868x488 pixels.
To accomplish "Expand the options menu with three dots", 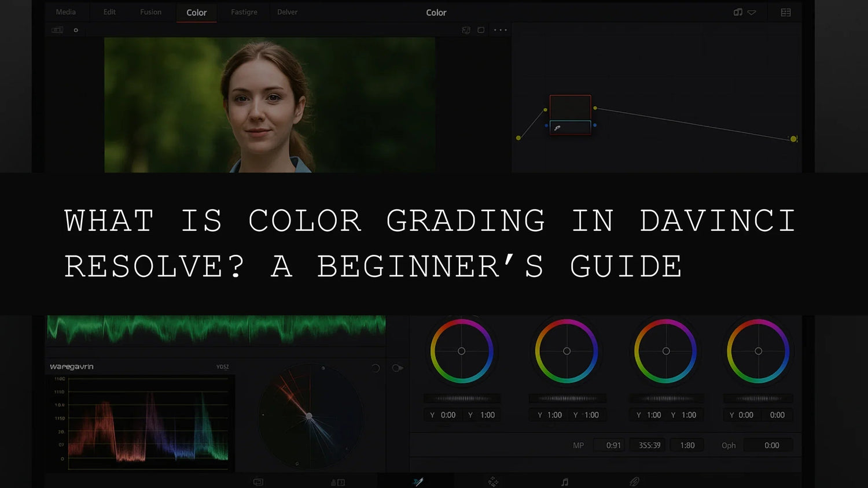I will pos(499,30).
